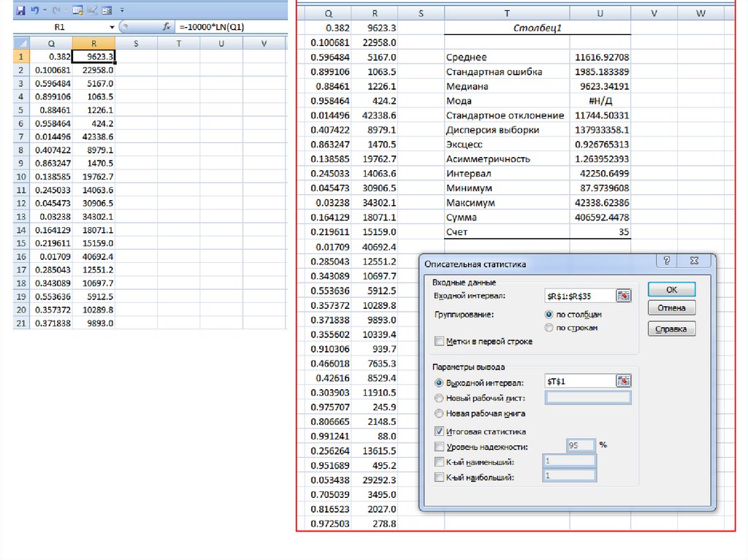Open the Name Box dropdown arrow

tap(112, 26)
